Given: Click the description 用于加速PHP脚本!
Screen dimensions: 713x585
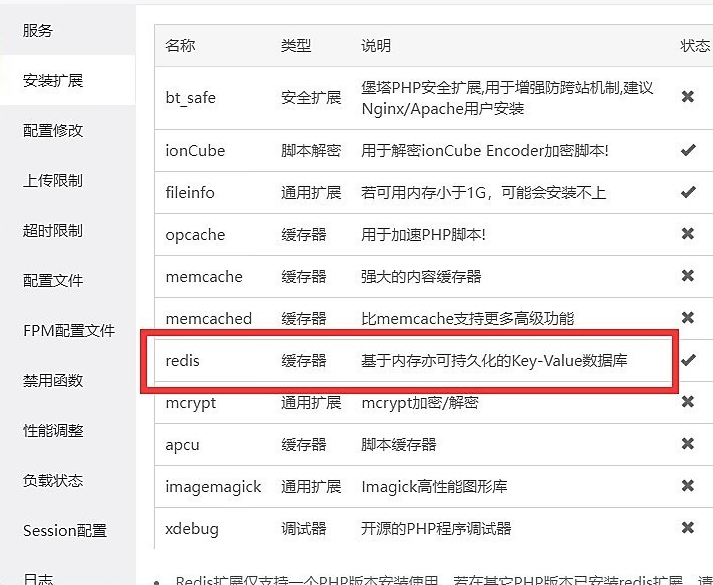Looking at the screenshot, I should [423, 235].
